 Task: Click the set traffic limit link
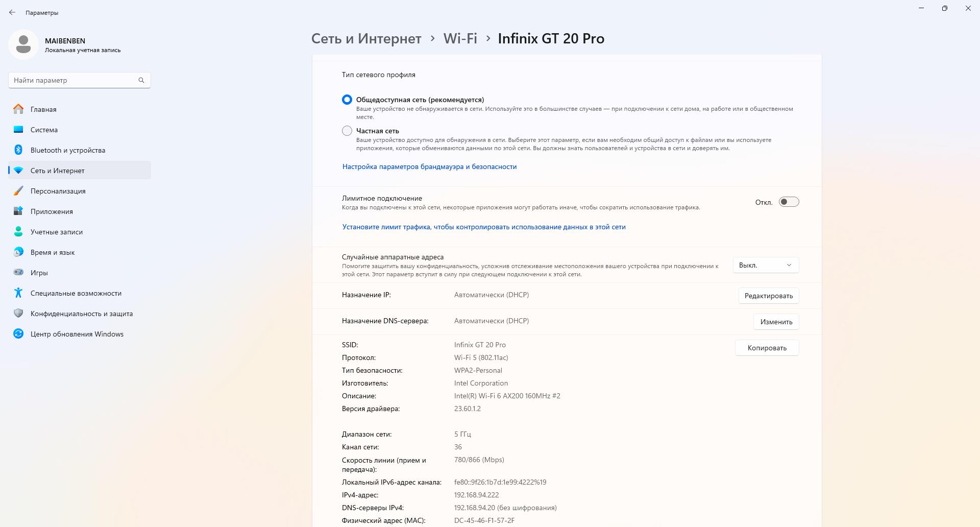point(484,227)
